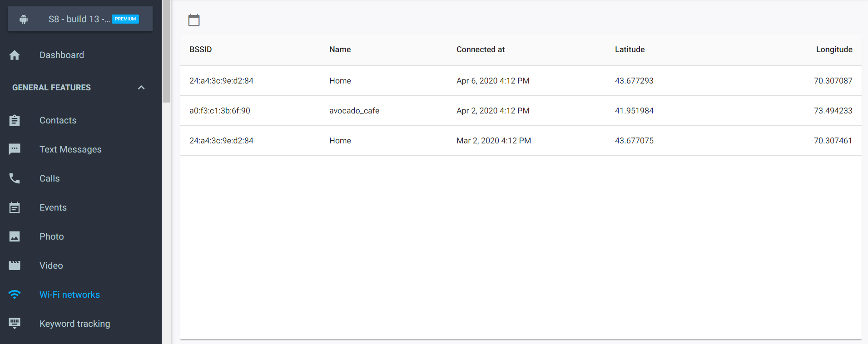
Task: Click Home name in Apr 6 row
Action: click(x=340, y=81)
